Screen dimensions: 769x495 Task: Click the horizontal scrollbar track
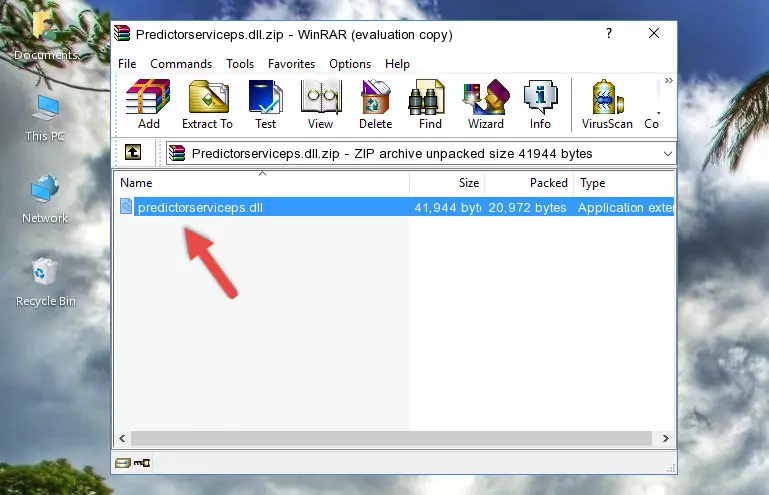point(391,439)
